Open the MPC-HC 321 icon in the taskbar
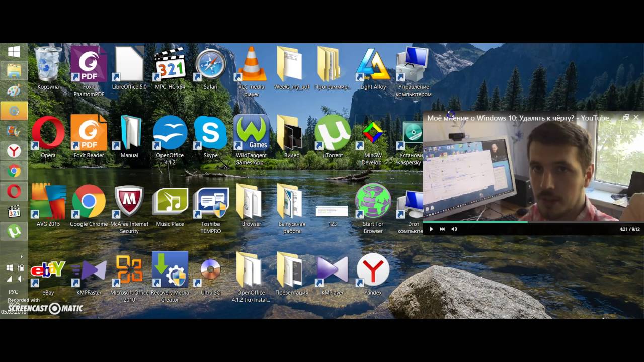This screenshot has height=362, width=644. tap(14, 211)
